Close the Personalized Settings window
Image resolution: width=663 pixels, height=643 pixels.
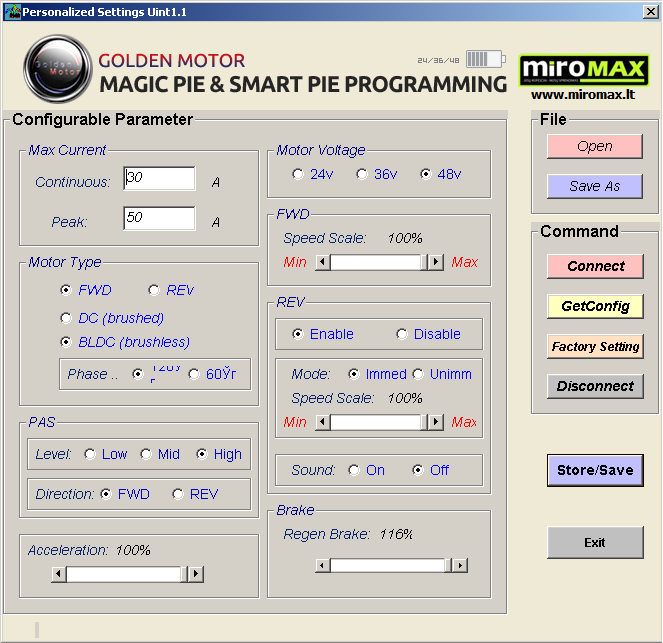tap(649, 11)
